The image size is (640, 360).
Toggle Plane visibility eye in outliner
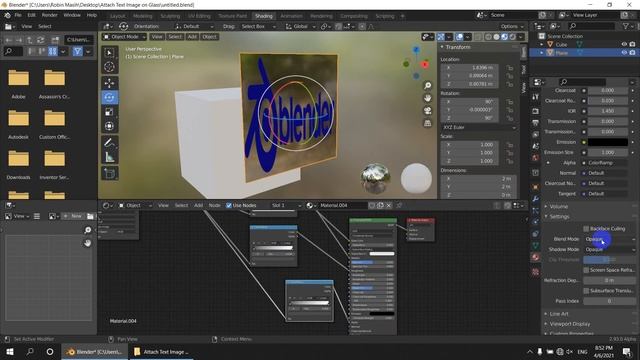(624, 53)
